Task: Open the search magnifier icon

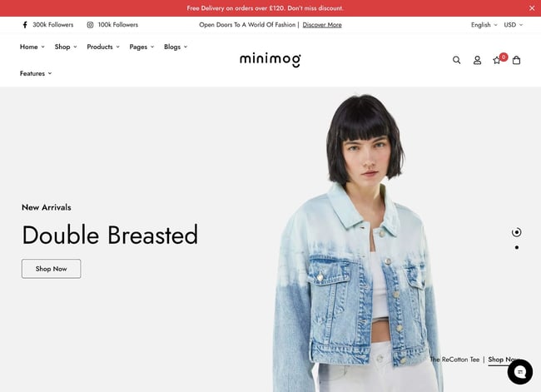Action: (456, 60)
